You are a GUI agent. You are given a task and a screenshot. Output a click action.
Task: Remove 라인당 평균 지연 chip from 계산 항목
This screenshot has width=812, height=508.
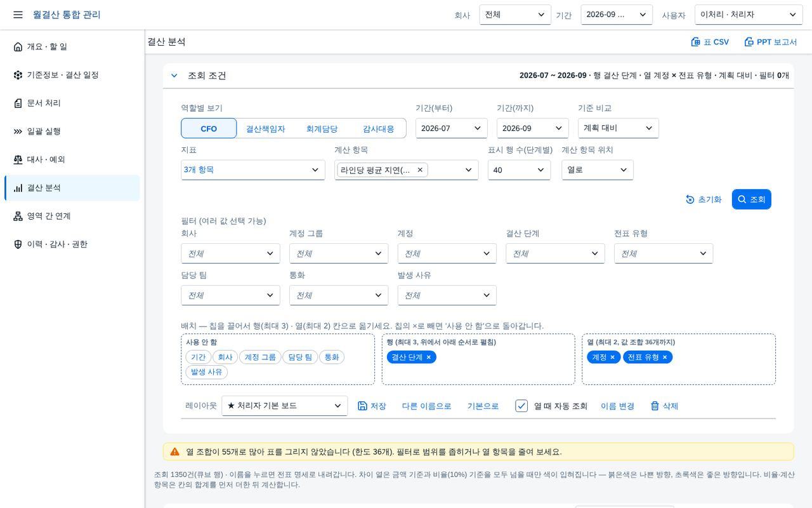420,170
